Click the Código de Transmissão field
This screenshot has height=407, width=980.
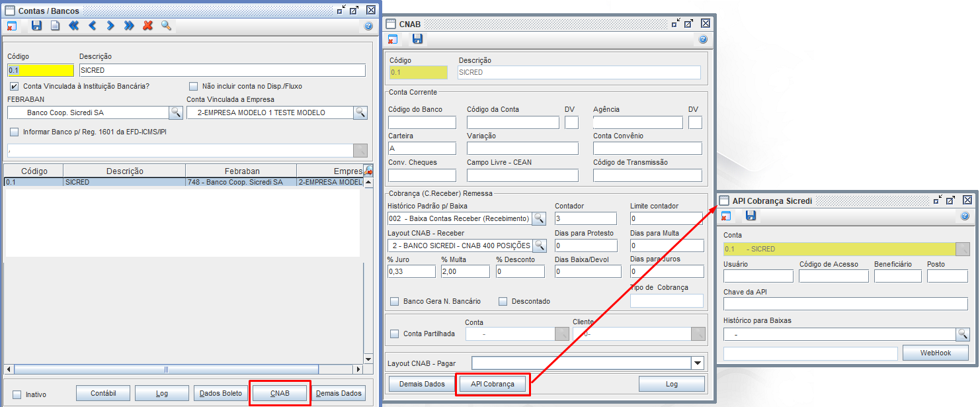[647, 175]
